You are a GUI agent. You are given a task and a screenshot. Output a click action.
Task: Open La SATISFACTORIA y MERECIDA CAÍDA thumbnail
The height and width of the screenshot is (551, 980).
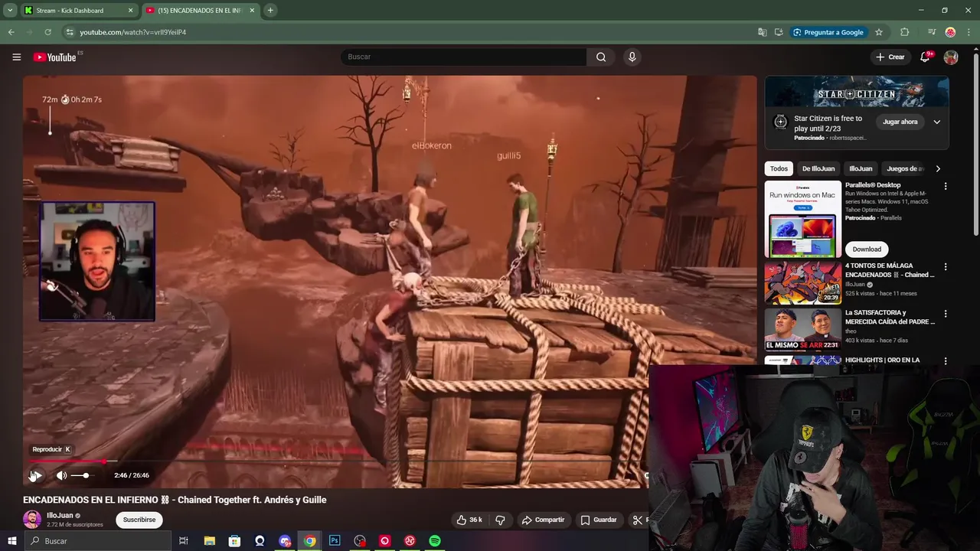[x=803, y=330]
